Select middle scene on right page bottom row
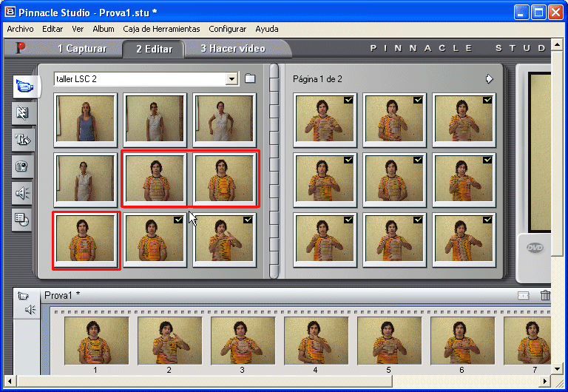568x392 pixels. [x=394, y=240]
